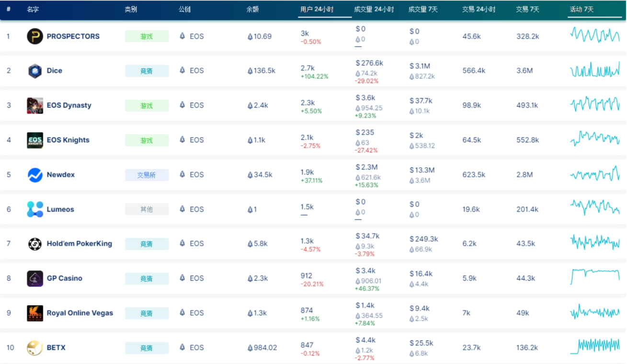Click the GP Casino logo icon

[35, 278]
